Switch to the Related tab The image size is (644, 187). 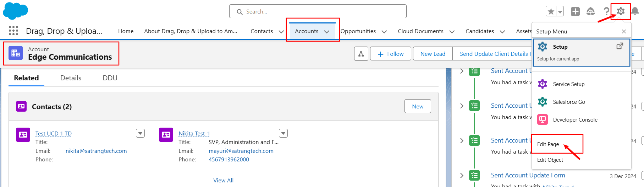pos(26,78)
